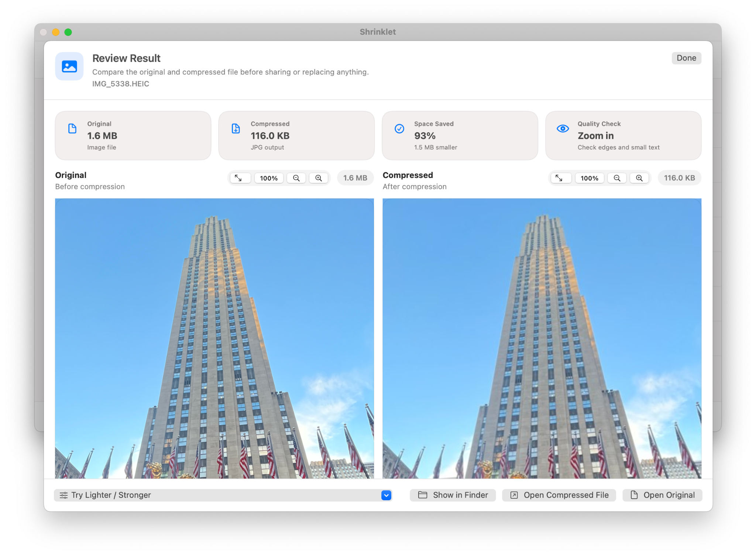The image size is (756, 557).
Task: Click the 116.0 KB size badge
Action: point(679,178)
